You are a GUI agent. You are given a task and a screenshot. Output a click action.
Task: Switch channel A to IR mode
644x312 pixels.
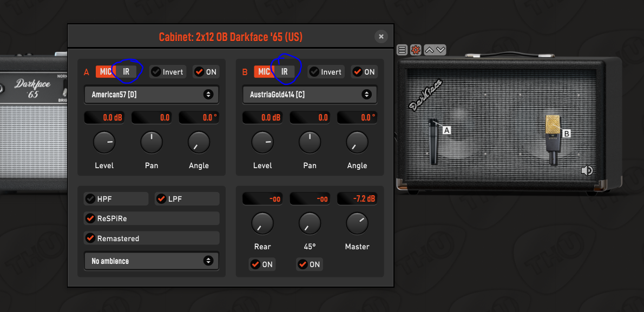(x=126, y=72)
